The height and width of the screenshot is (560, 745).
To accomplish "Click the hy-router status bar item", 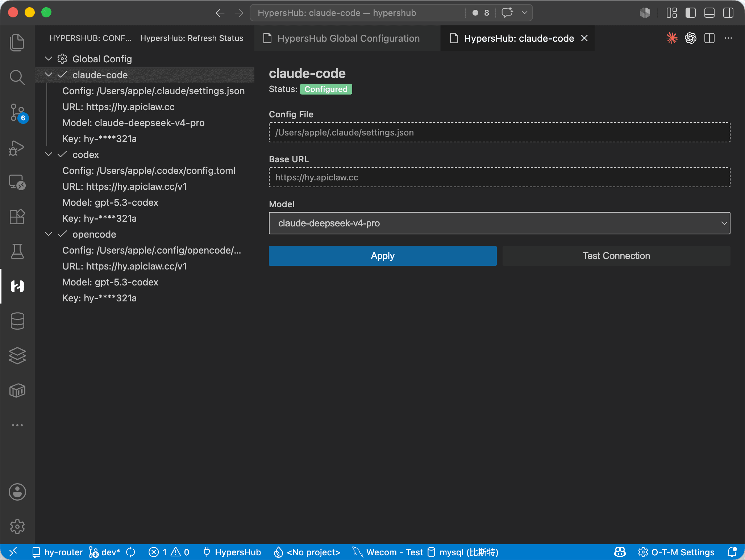I will (x=57, y=552).
